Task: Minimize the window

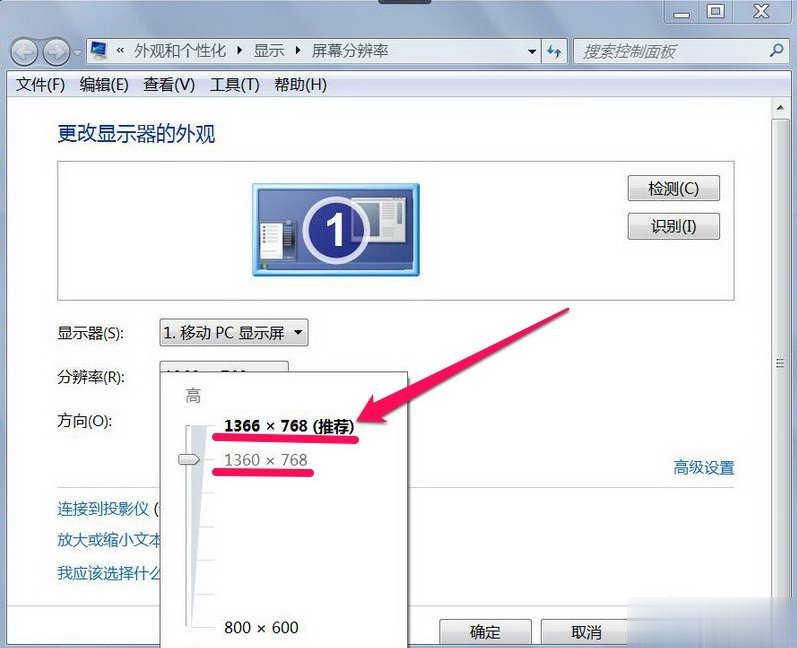Action: click(682, 12)
